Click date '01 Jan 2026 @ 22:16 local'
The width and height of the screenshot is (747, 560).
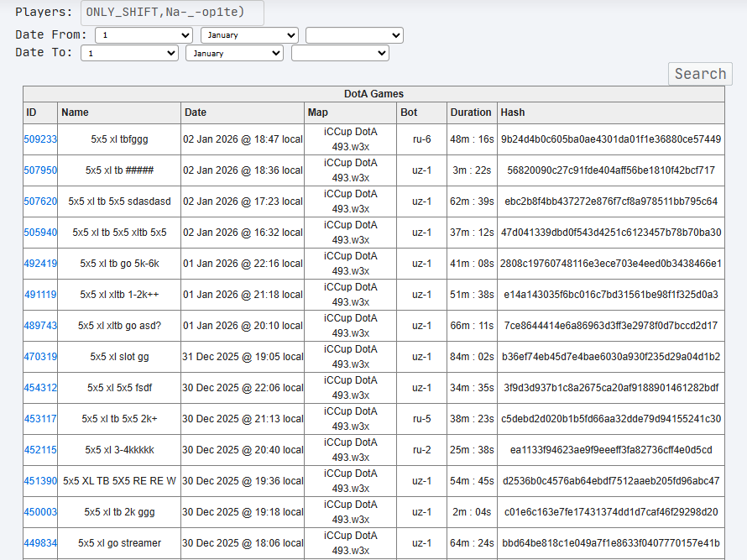click(243, 264)
